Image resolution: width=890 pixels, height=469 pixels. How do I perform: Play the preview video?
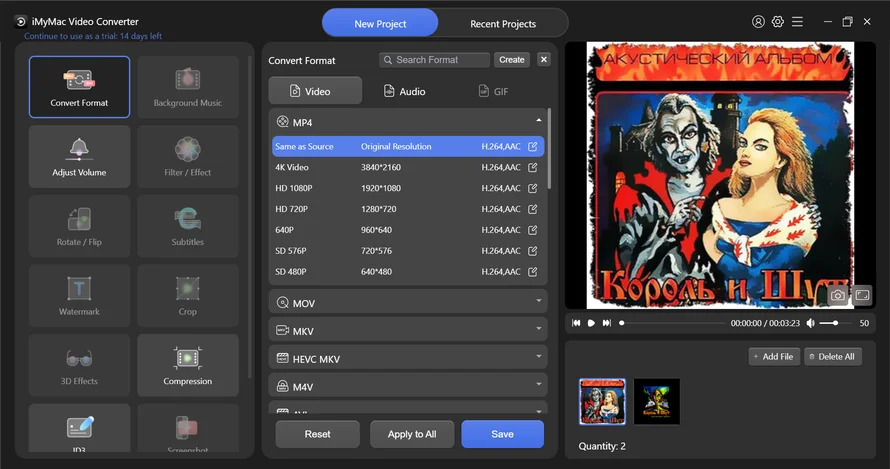coord(591,323)
